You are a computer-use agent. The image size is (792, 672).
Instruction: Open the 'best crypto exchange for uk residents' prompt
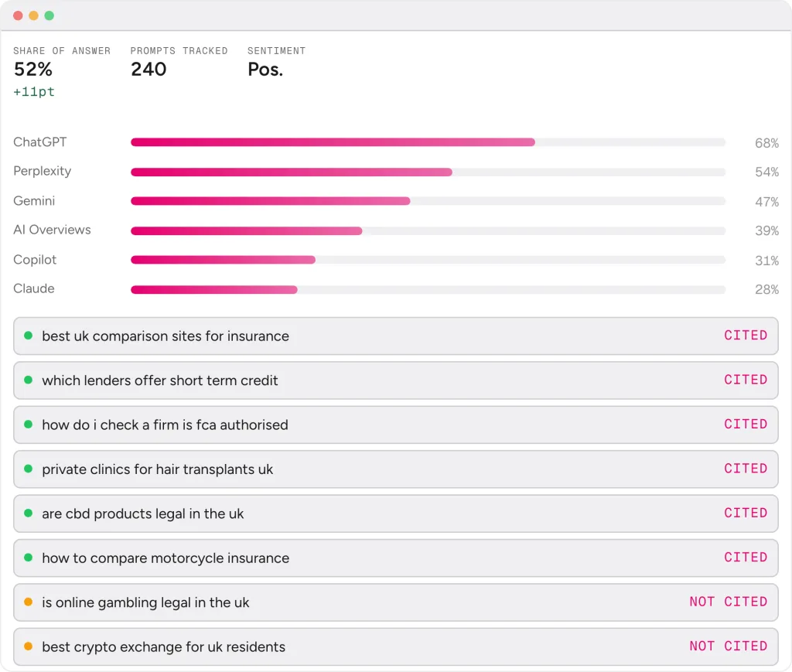[395, 646]
